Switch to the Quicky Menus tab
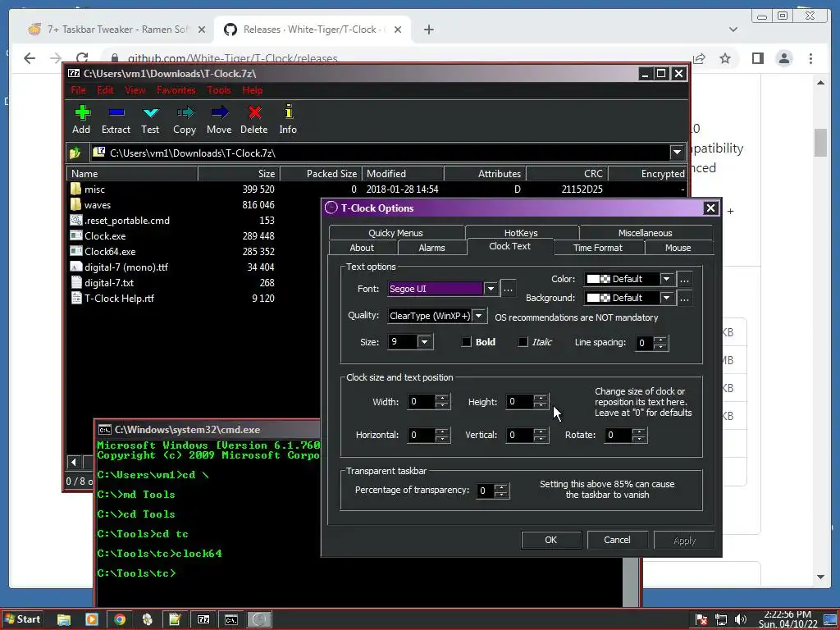 tap(396, 232)
